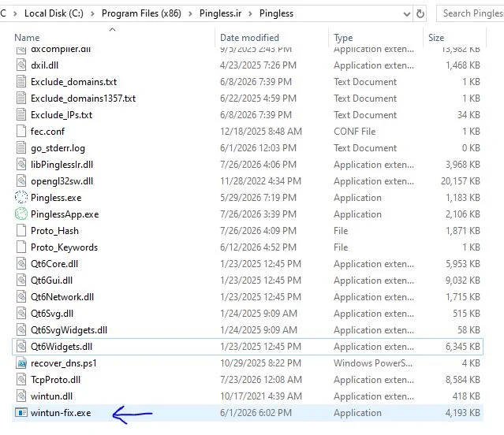This screenshot has height=435, width=504.
Task: Click file name Pingless.exe
Action: 56,198
